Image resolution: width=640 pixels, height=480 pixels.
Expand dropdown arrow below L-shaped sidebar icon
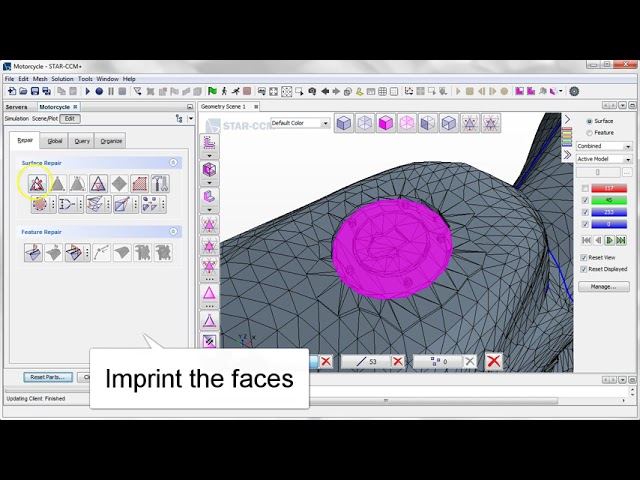[x=209, y=156]
